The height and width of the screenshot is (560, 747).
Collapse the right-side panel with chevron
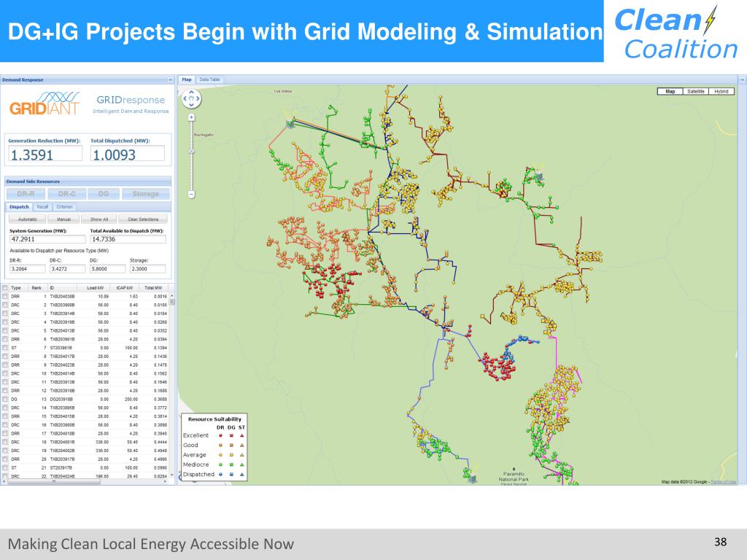(x=742, y=79)
